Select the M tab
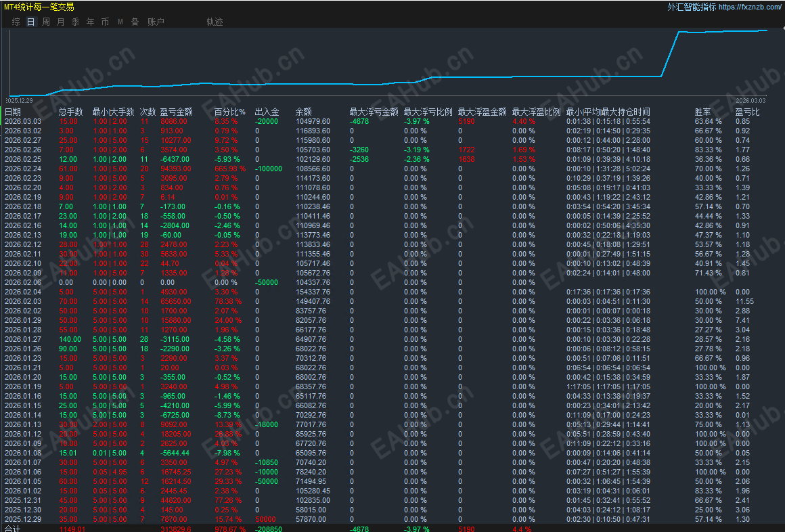785x532 pixels. 120,22
